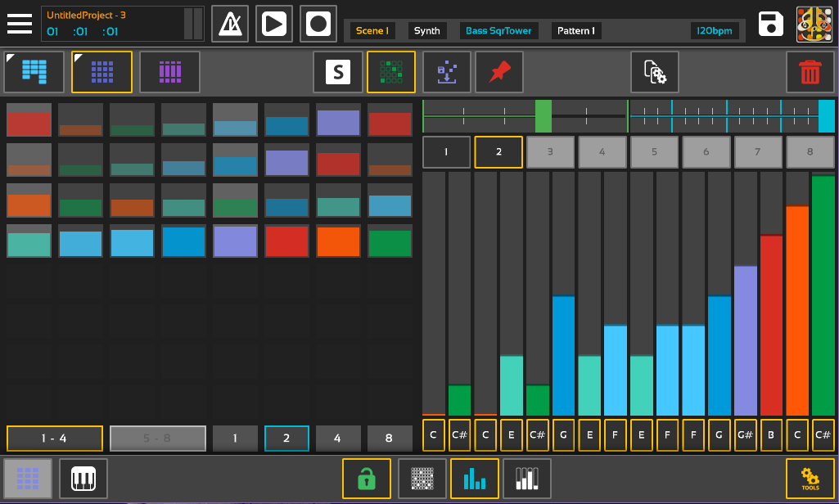Switch to piano keyboard view
This screenshot has width=839, height=504.
(83, 479)
